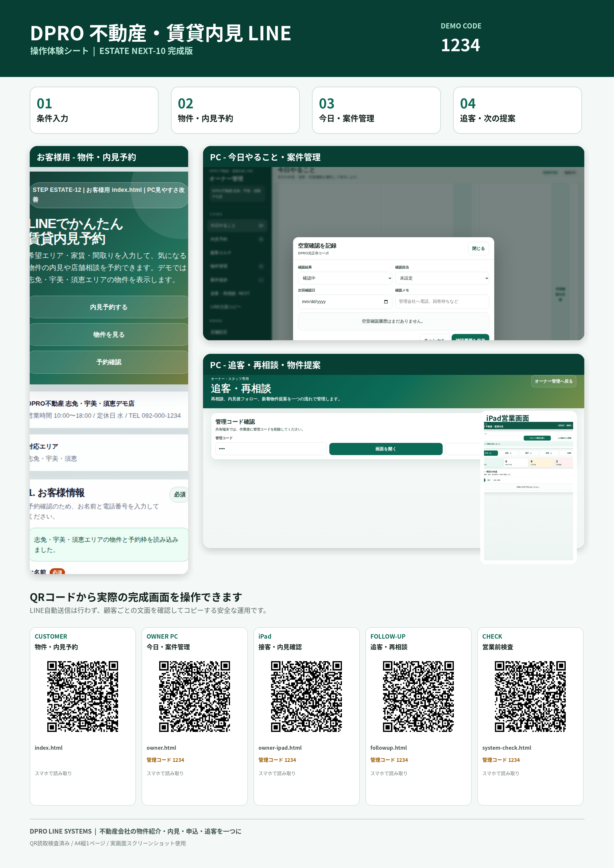Click the index.html file name
Image resolution: width=614 pixels, height=868 pixels.
(x=49, y=748)
